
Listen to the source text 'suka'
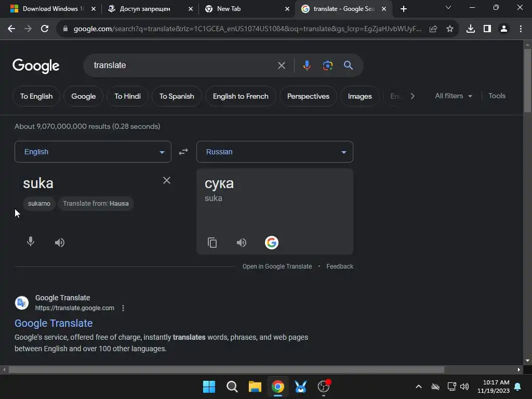pyautogui.click(x=59, y=242)
